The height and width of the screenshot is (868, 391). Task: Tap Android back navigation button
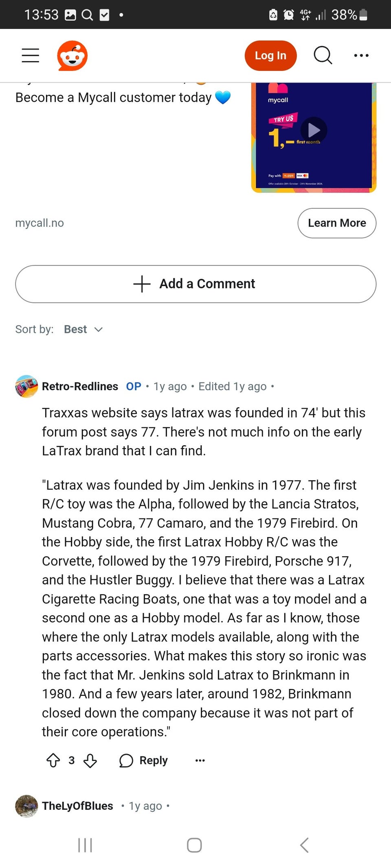[304, 845]
